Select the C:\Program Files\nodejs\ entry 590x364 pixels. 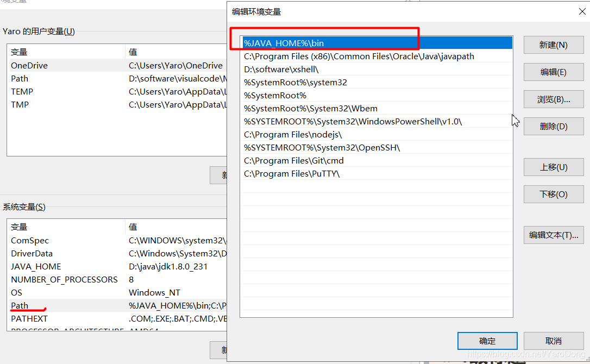pyautogui.click(x=376, y=134)
